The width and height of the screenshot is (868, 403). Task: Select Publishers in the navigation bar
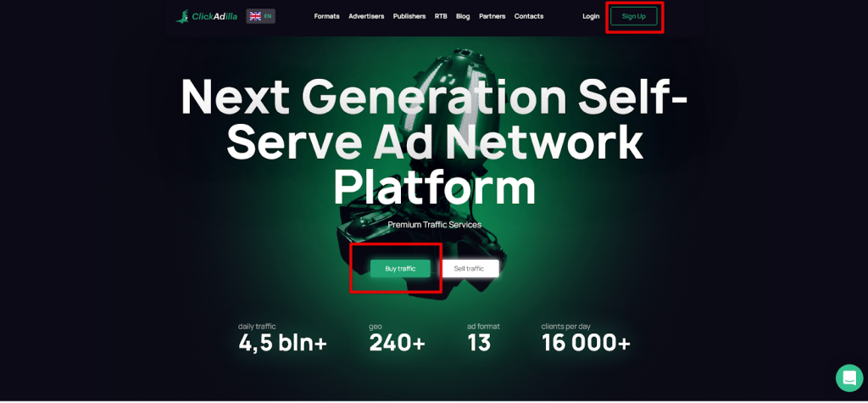(x=409, y=16)
